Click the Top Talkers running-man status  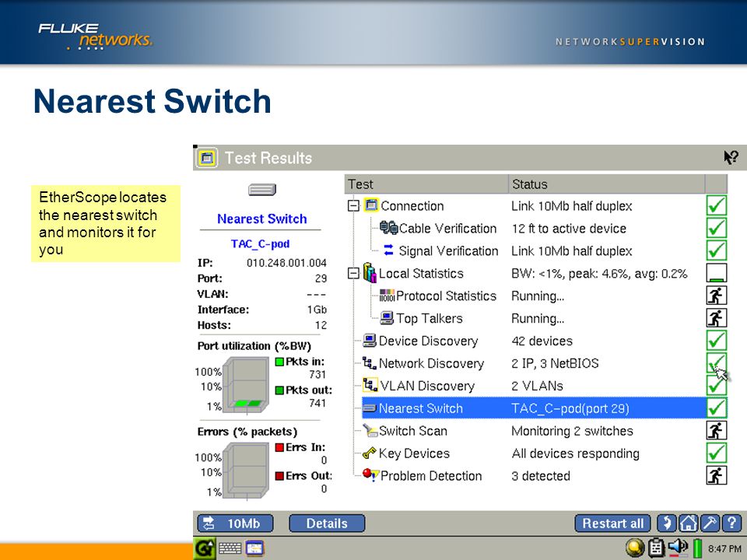pyautogui.click(x=716, y=317)
